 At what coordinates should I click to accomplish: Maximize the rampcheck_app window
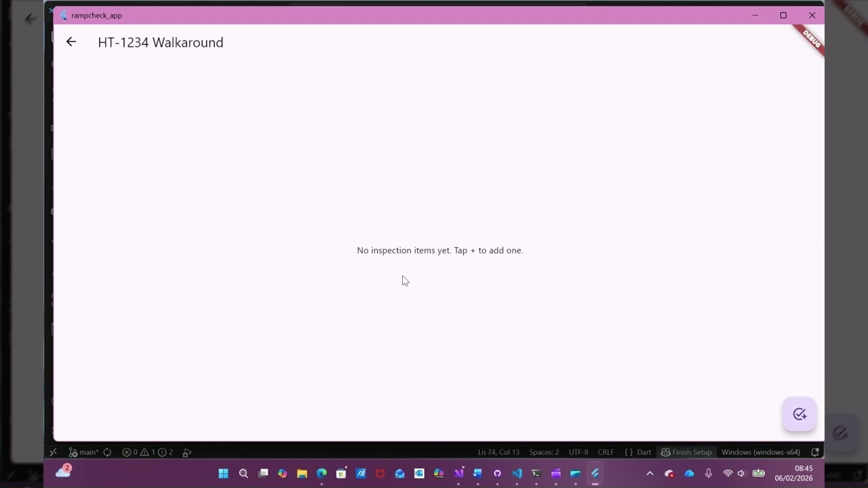point(783,15)
